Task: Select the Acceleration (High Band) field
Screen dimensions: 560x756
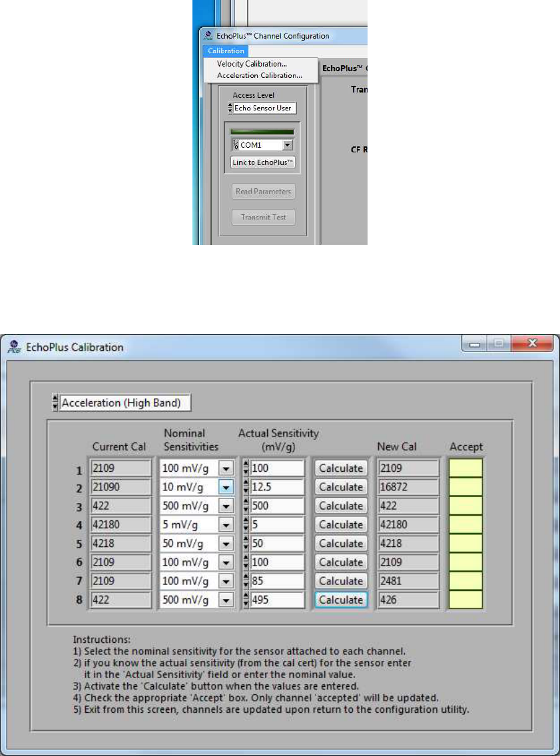Action: pos(125,403)
